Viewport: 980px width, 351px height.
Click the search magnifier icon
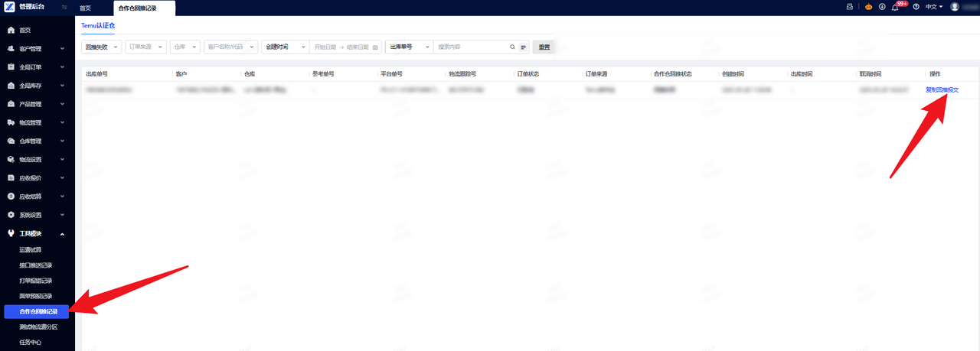pos(513,47)
